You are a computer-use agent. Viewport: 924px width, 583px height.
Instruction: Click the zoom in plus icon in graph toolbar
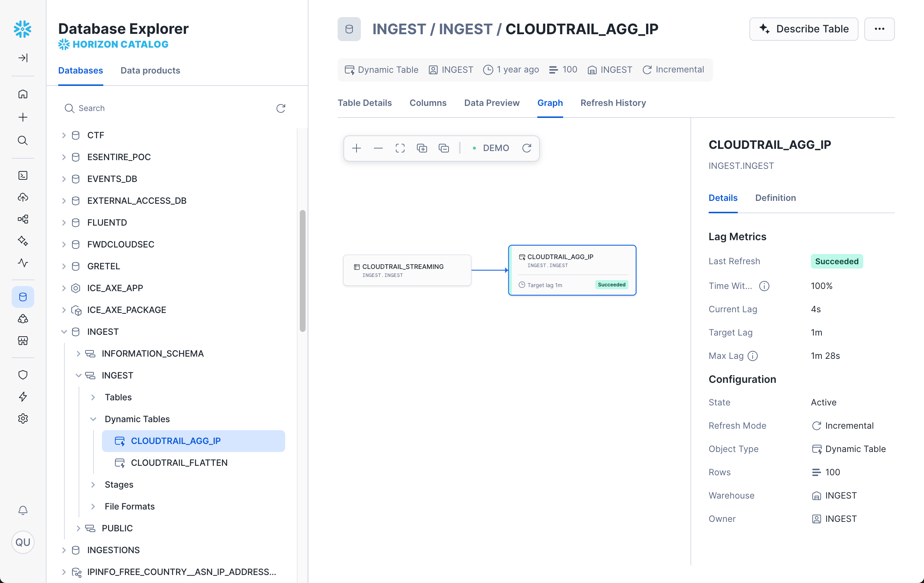point(357,148)
